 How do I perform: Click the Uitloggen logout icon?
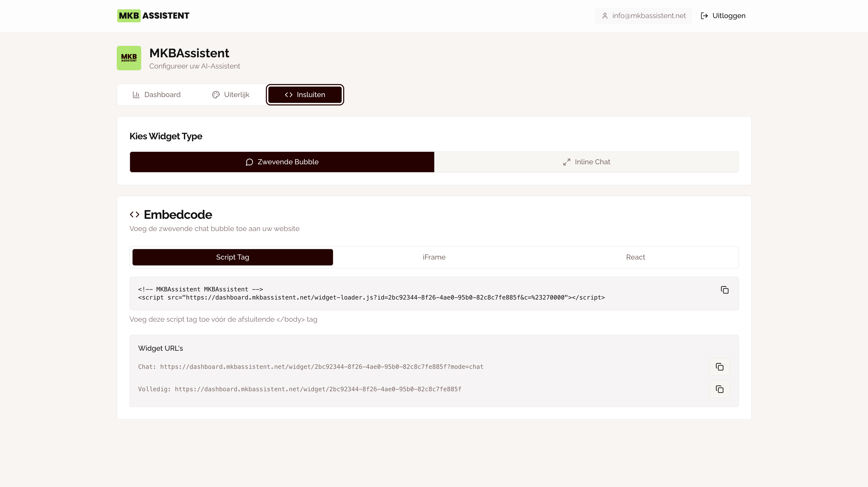[704, 16]
